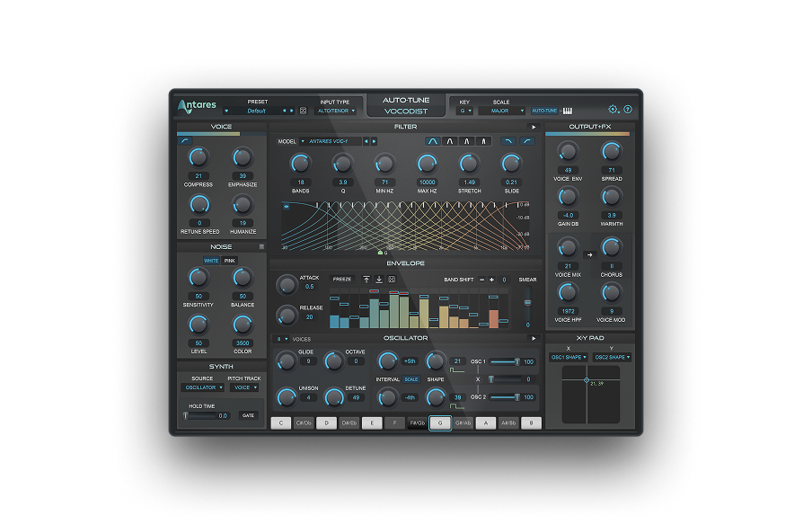The image size is (812, 525).
Task: Click the envelope lower-all arrow icon
Action: 379,280
